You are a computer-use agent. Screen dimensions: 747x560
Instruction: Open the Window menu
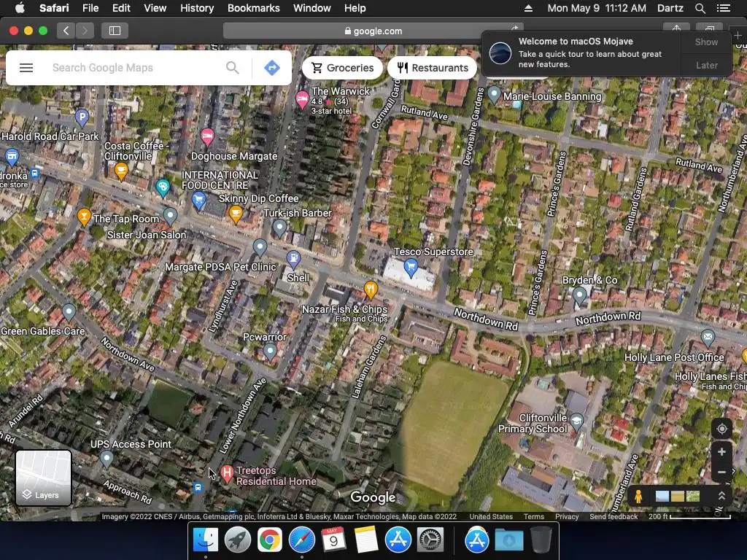tap(311, 8)
